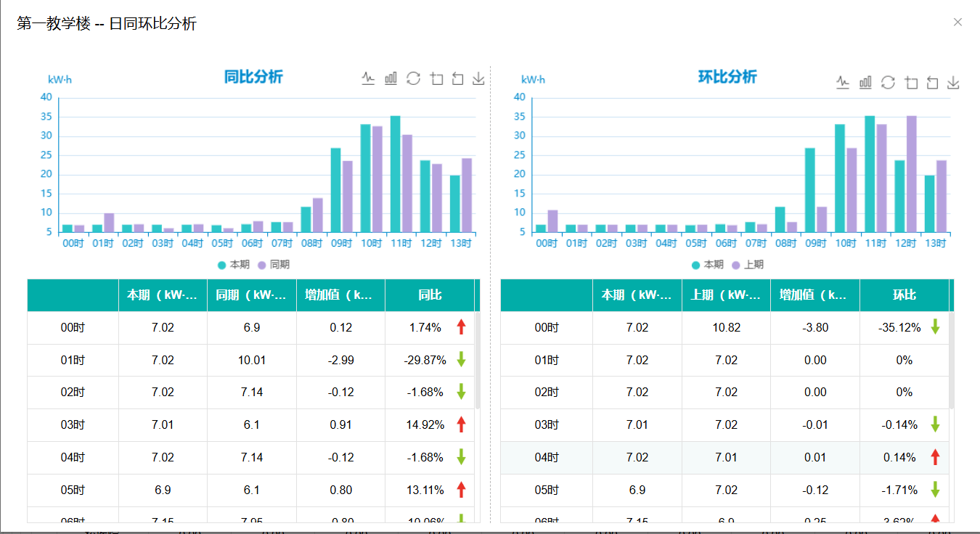Click scrollbar of the 同比 table
Image resolution: width=980 pixels, height=534 pixels.
tap(477, 361)
